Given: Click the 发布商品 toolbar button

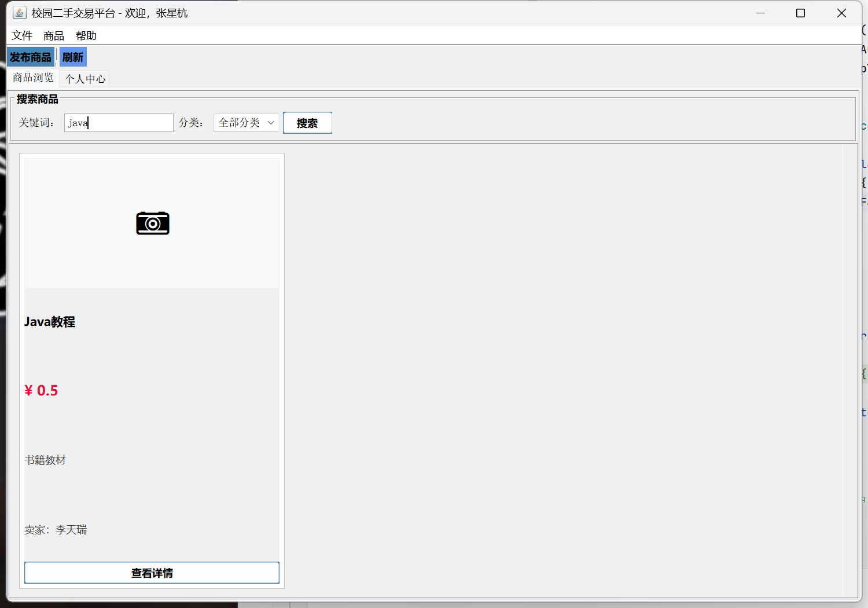Looking at the screenshot, I should point(31,57).
